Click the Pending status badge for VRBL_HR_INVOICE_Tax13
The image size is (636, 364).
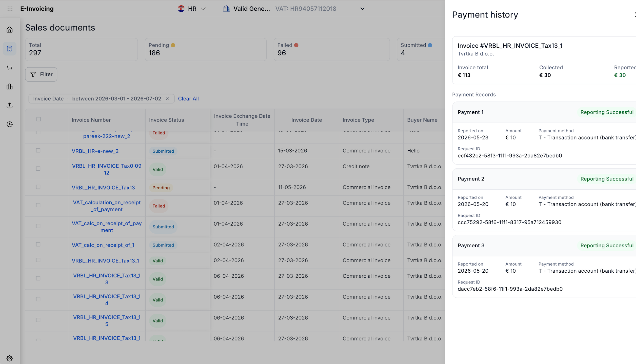coord(161,188)
